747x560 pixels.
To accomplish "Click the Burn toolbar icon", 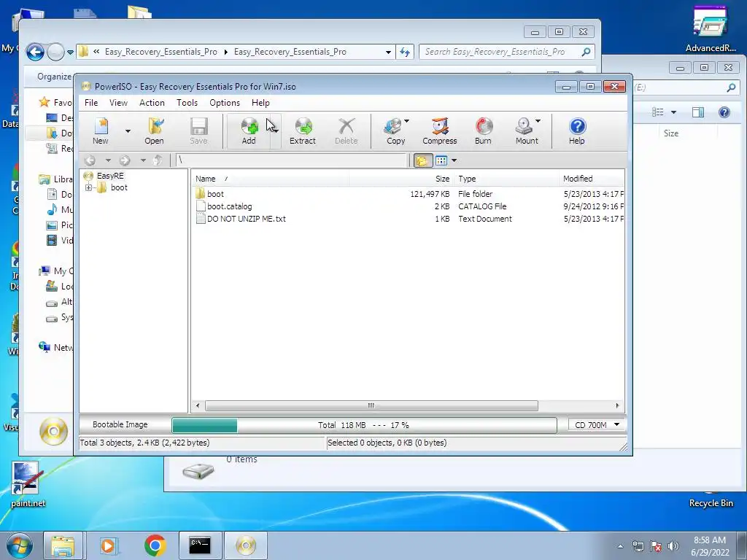I will click(483, 131).
